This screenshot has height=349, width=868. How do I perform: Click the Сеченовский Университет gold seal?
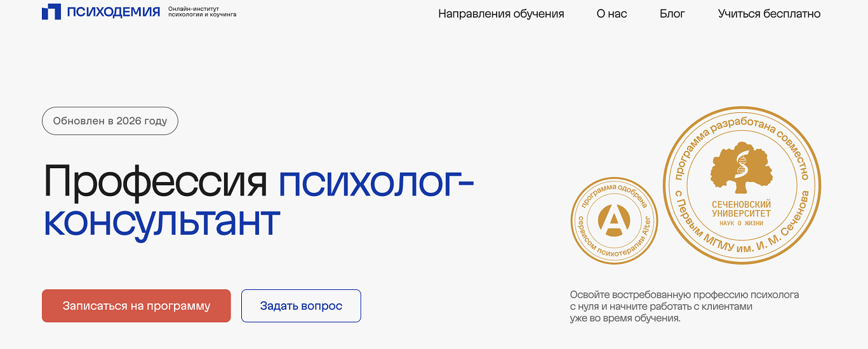(741, 185)
